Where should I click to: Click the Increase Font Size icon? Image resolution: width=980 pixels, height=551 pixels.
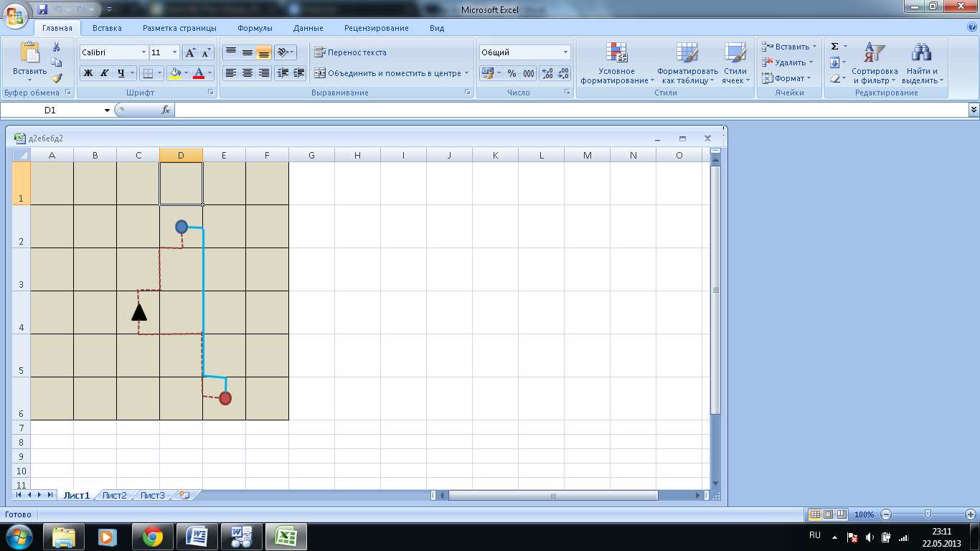click(x=190, y=52)
